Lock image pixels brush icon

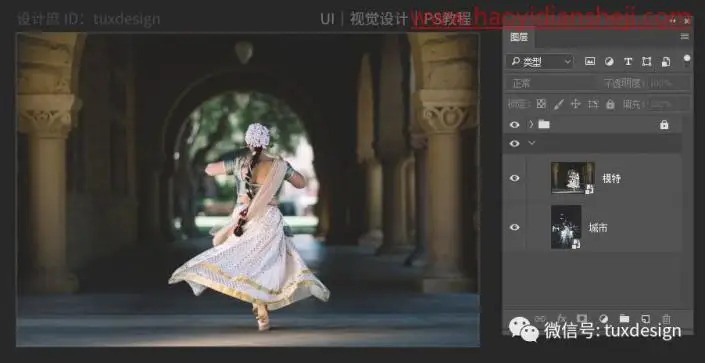coord(558,104)
